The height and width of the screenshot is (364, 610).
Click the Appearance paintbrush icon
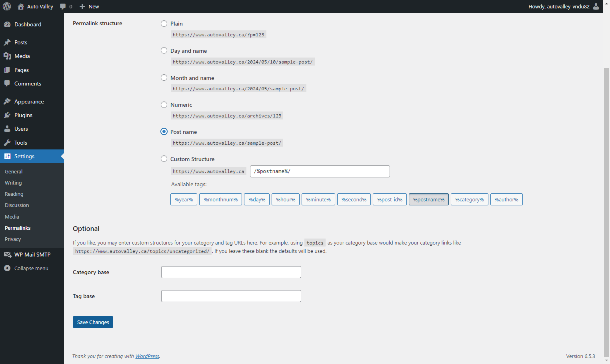[7, 101]
